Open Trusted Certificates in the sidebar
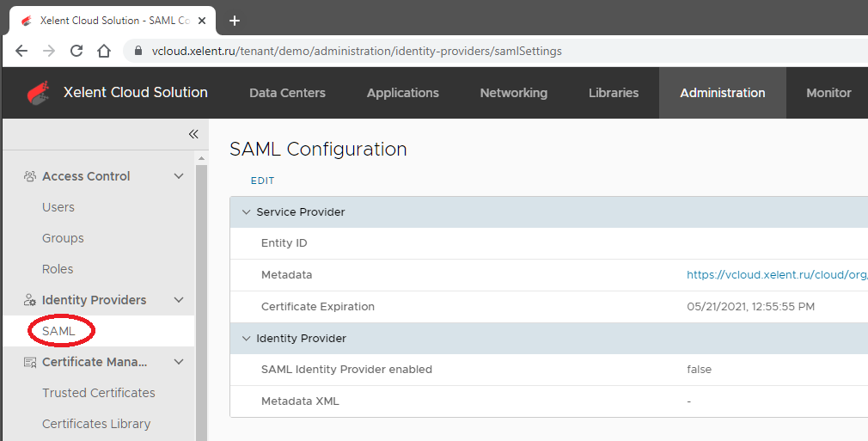868x441 pixels. [x=99, y=393]
